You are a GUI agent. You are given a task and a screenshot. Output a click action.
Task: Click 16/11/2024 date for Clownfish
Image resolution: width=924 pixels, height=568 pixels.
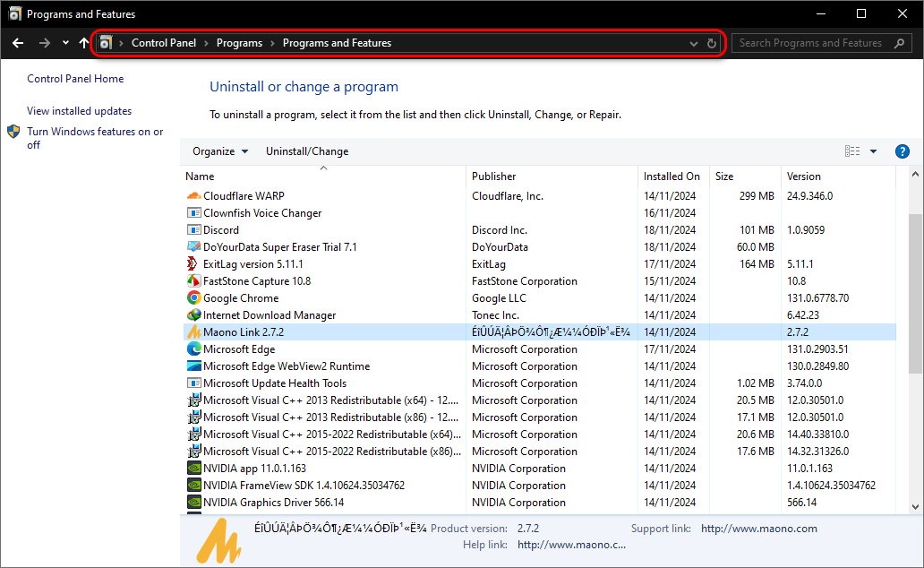coord(670,213)
